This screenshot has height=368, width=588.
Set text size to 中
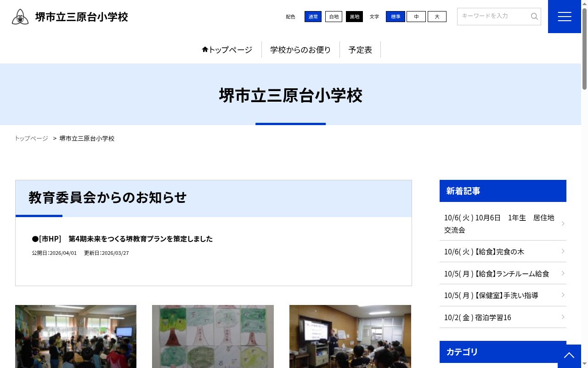[x=416, y=17]
